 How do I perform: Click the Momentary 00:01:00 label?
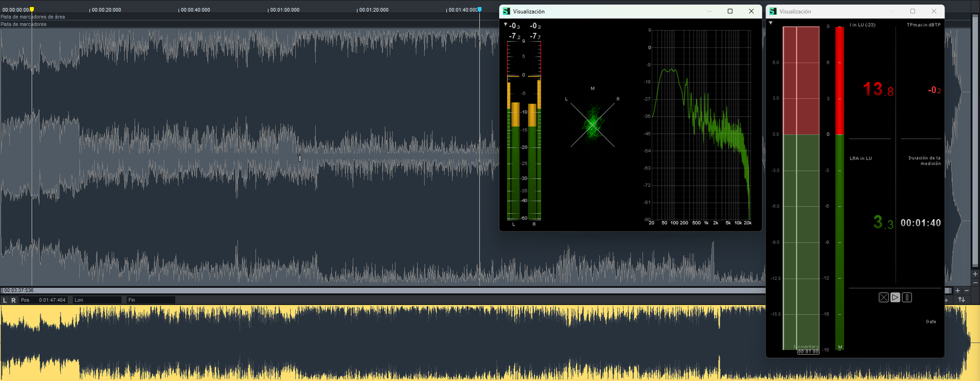[x=807, y=349]
